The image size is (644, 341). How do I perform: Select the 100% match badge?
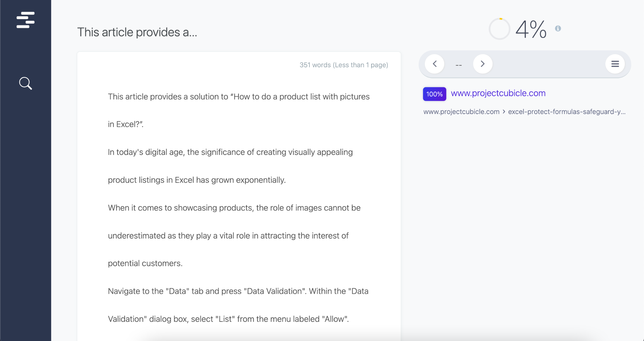pyautogui.click(x=435, y=94)
